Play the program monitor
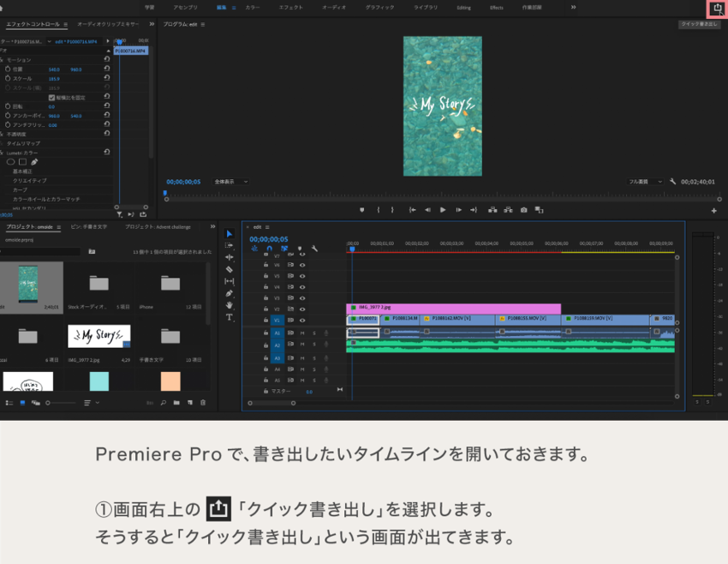The image size is (728, 564). click(x=443, y=210)
